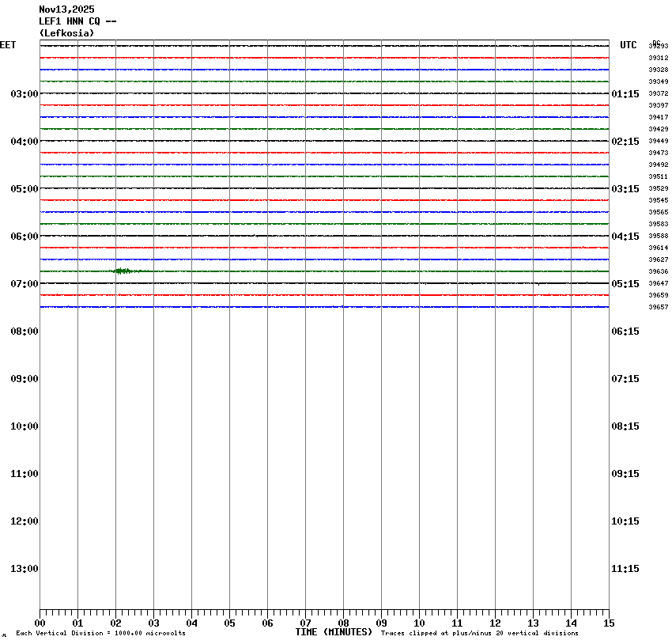Select the UTC timezone label

628,45
